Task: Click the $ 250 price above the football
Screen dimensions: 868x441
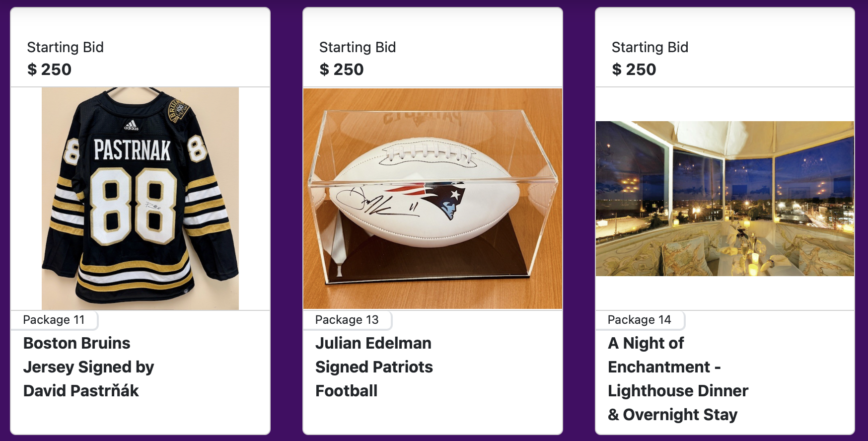Action: tap(342, 70)
